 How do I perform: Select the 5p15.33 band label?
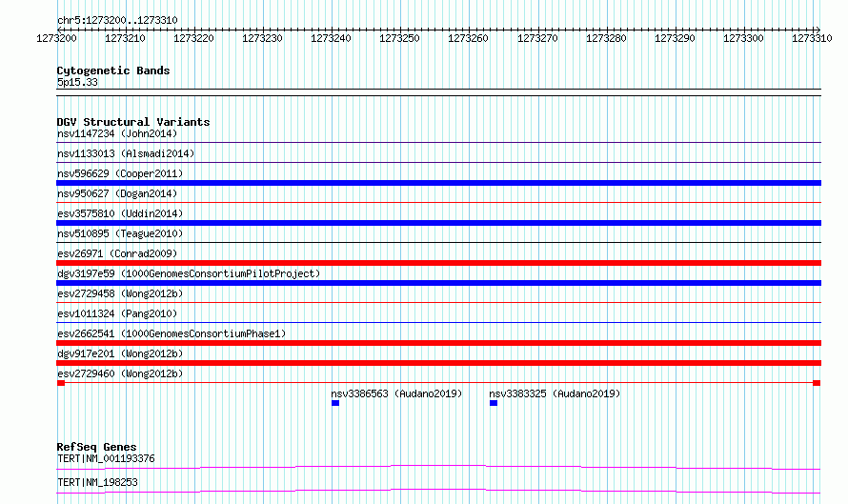click(77, 82)
